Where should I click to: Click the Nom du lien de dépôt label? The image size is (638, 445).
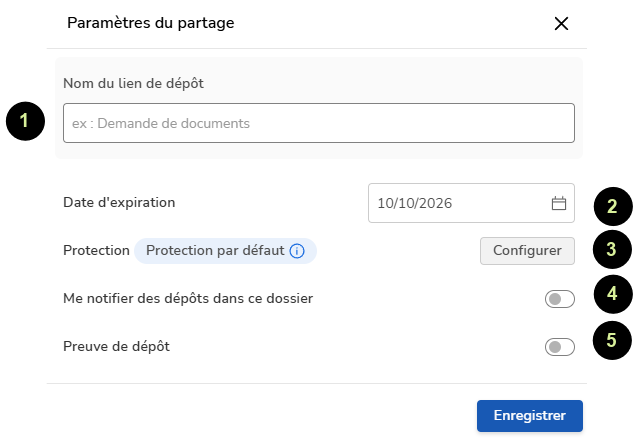[x=133, y=83]
